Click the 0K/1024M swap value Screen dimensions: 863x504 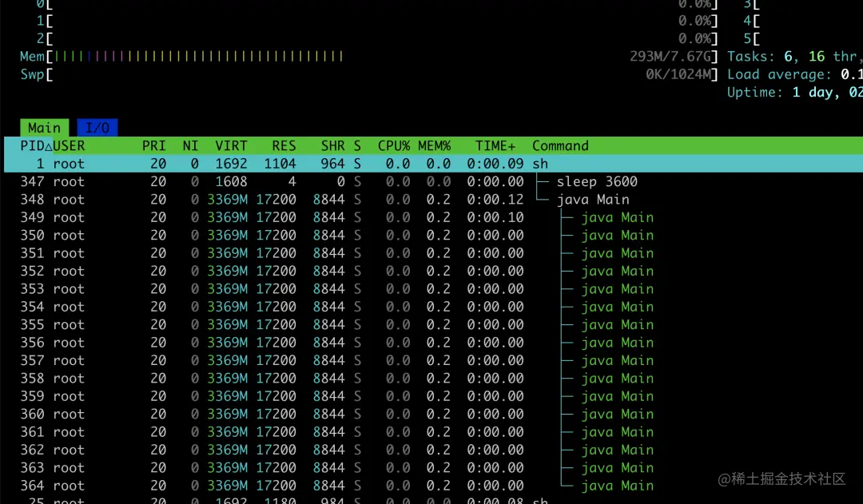click(x=678, y=74)
